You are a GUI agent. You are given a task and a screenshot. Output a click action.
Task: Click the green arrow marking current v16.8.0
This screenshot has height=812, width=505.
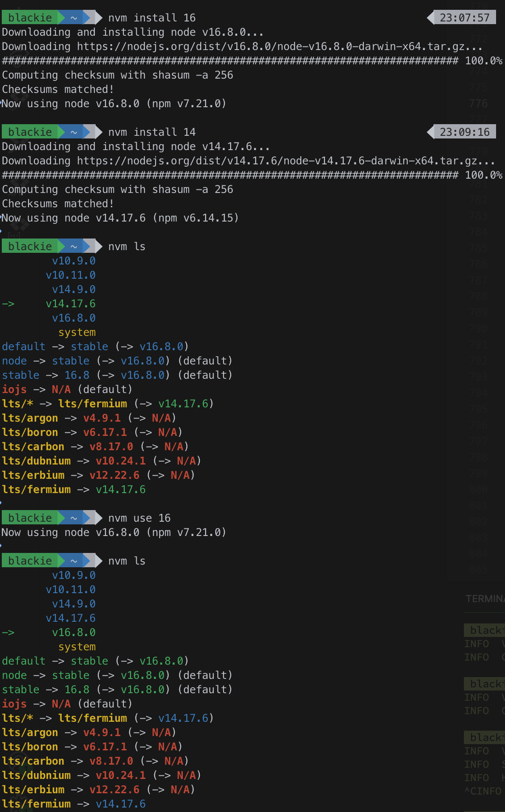8,633
